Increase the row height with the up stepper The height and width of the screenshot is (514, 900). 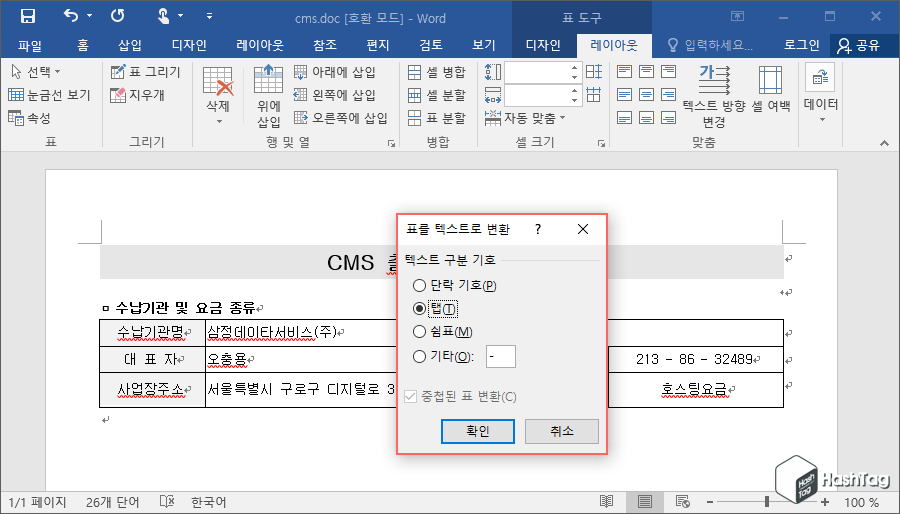[575, 67]
